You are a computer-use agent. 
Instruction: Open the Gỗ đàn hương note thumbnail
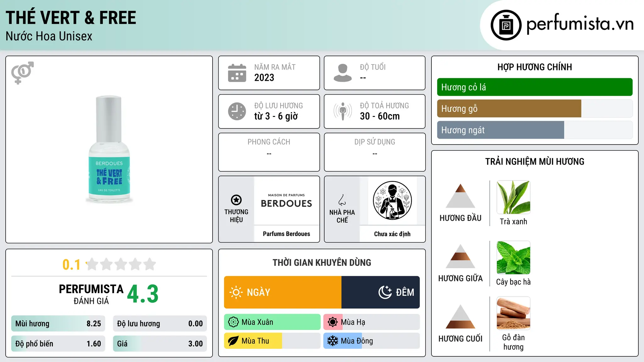[514, 313]
